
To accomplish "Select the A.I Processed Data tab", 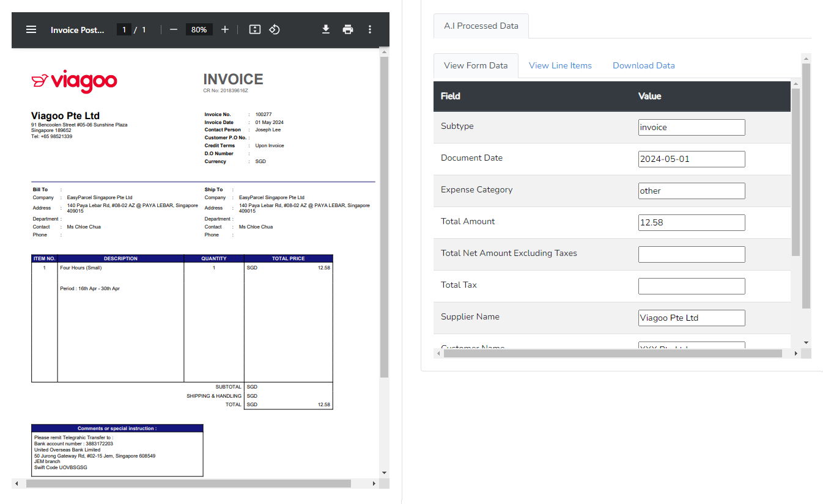I will point(481,26).
